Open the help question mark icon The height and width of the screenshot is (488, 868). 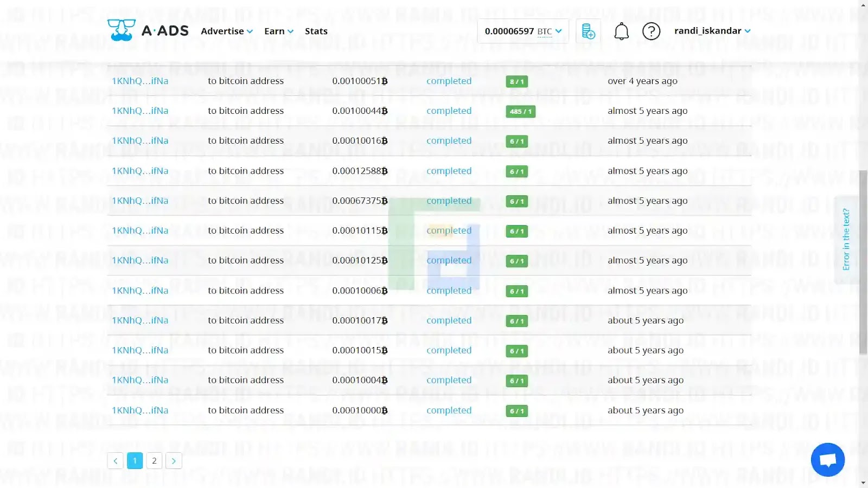point(651,31)
